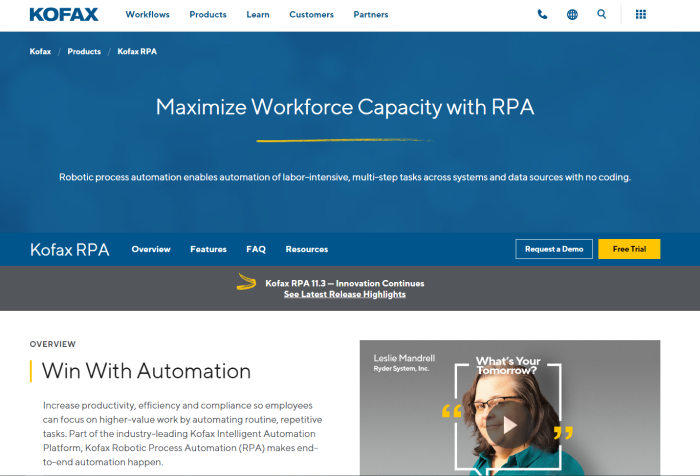
Task: Open the search magnifier icon
Action: point(601,15)
